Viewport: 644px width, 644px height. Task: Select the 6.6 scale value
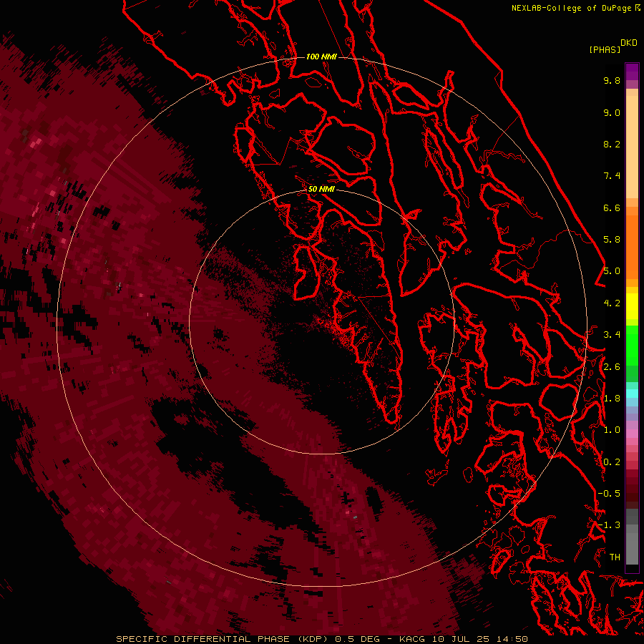click(612, 208)
